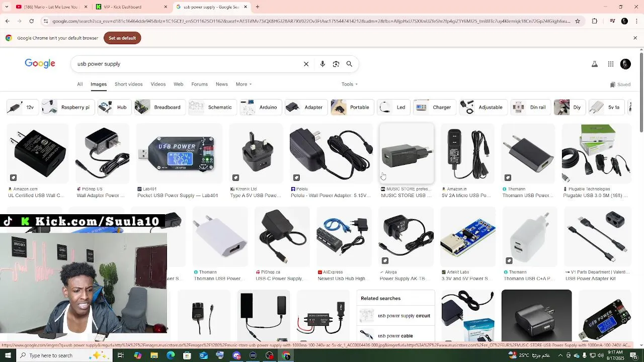Open the Chrome extensions puzzle icon

(595, 21)
